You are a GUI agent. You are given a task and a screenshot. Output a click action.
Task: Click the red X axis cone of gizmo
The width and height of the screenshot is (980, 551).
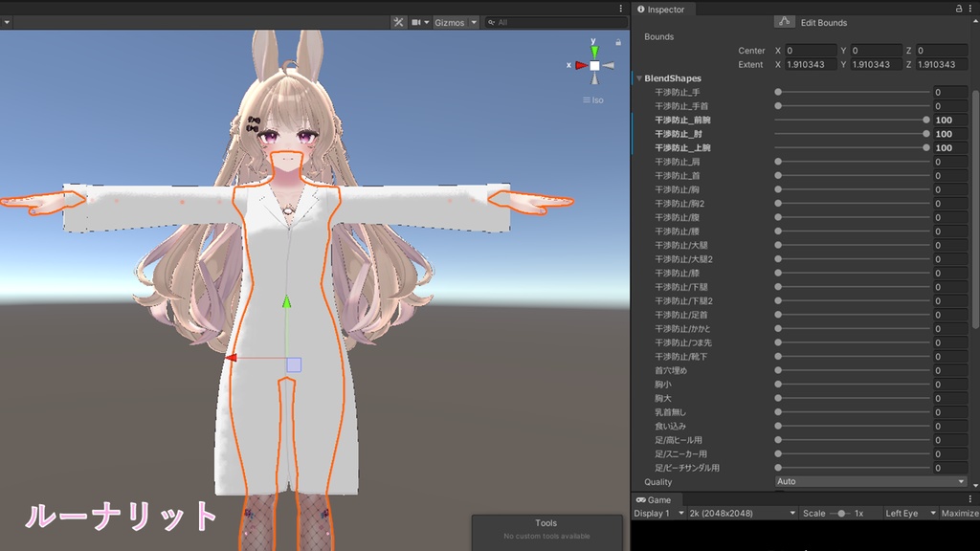point(582,65)
